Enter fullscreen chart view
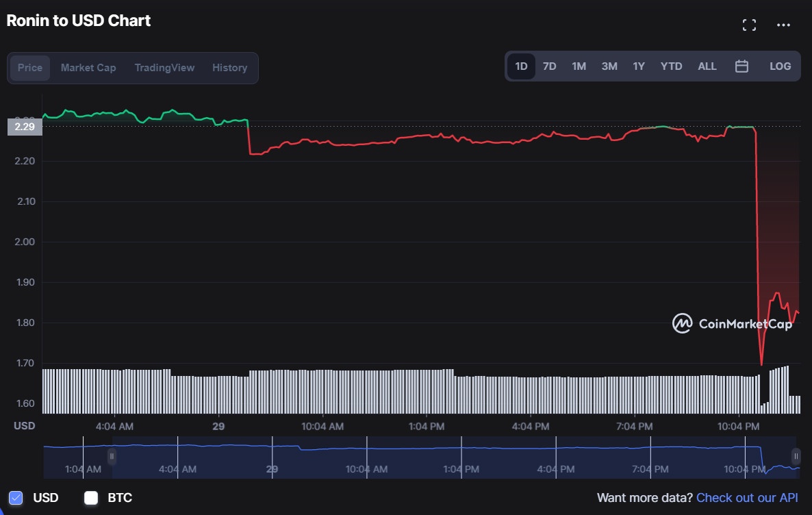 [x=749, y=25]
